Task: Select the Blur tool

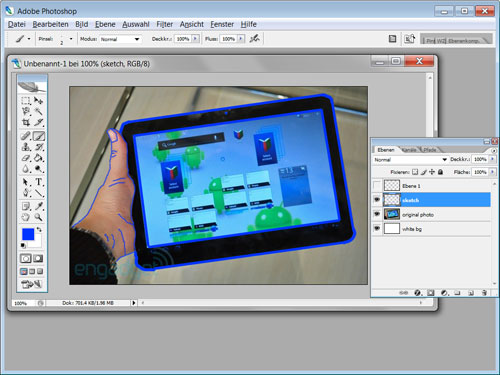Action: coord(26,169)
